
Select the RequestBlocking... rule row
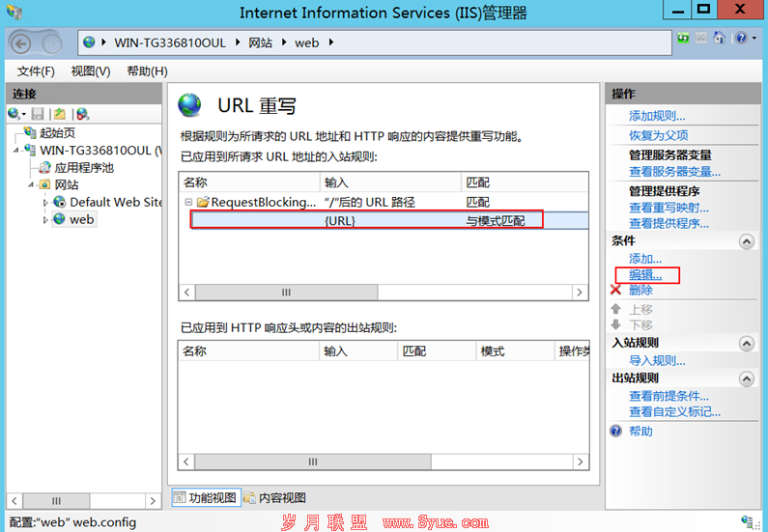[x=384, y=202]
